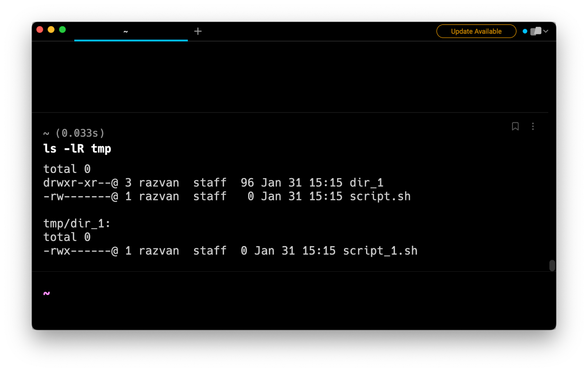The width and height of the screenshot is (588, 372).
Task: Click the ~ (0.033s) block header
Action: coord(74,133)
